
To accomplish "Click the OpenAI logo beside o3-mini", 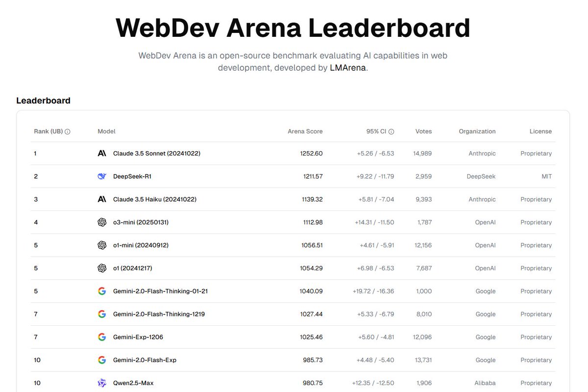I will click(x=102, y=222).
